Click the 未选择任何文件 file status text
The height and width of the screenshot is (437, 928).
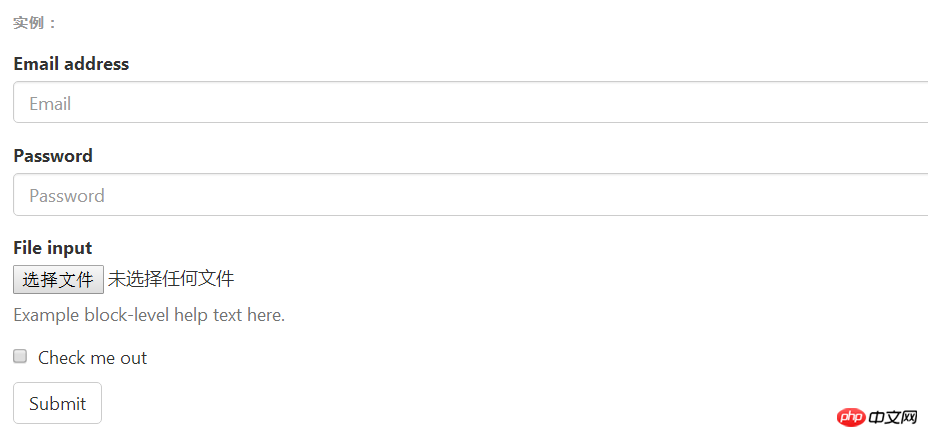(171, 278)
